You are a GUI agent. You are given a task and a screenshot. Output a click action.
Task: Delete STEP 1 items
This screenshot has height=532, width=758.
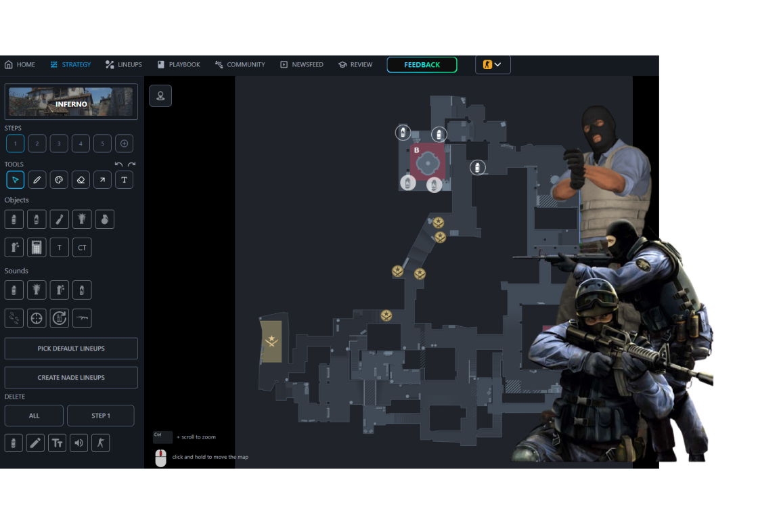(101, 416)
